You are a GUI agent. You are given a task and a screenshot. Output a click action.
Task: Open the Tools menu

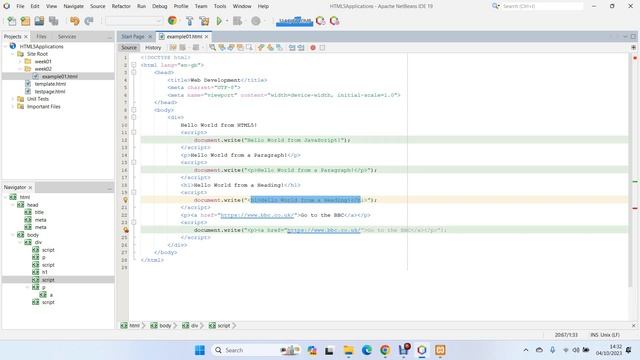pyautogui.click(x=220, y=7)
